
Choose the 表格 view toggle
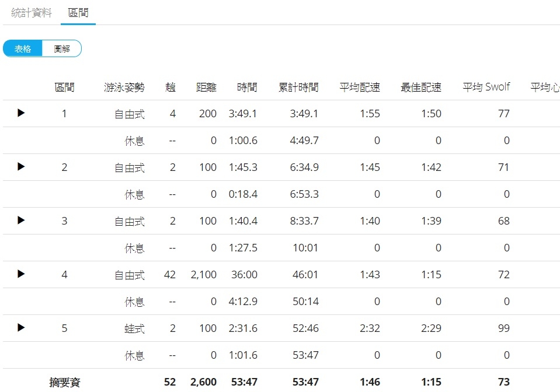pyautogui.click(x=23, y=48)
